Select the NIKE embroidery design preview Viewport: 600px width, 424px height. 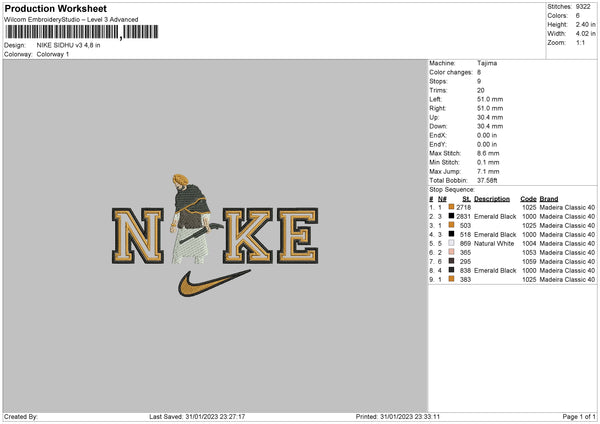pos(215,236)
